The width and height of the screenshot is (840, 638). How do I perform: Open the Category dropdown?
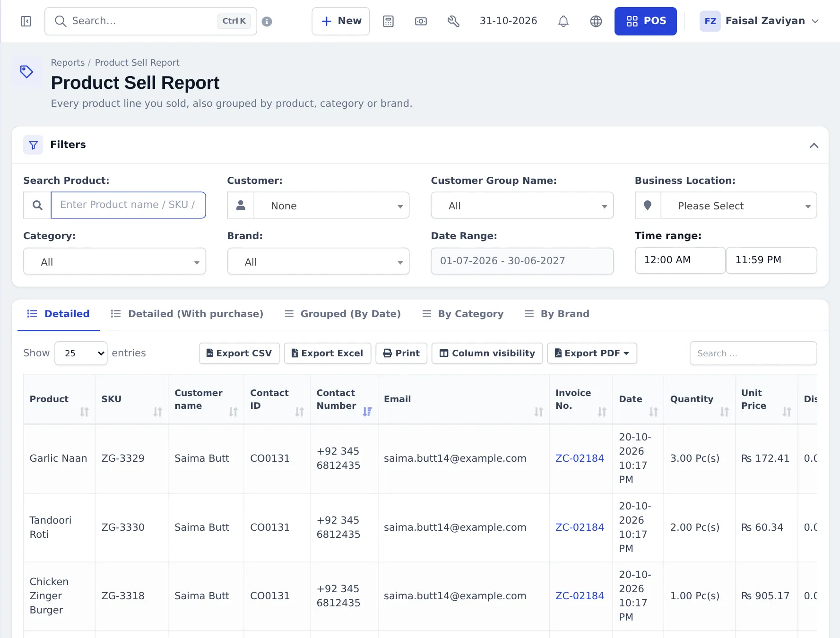point(114,261)
